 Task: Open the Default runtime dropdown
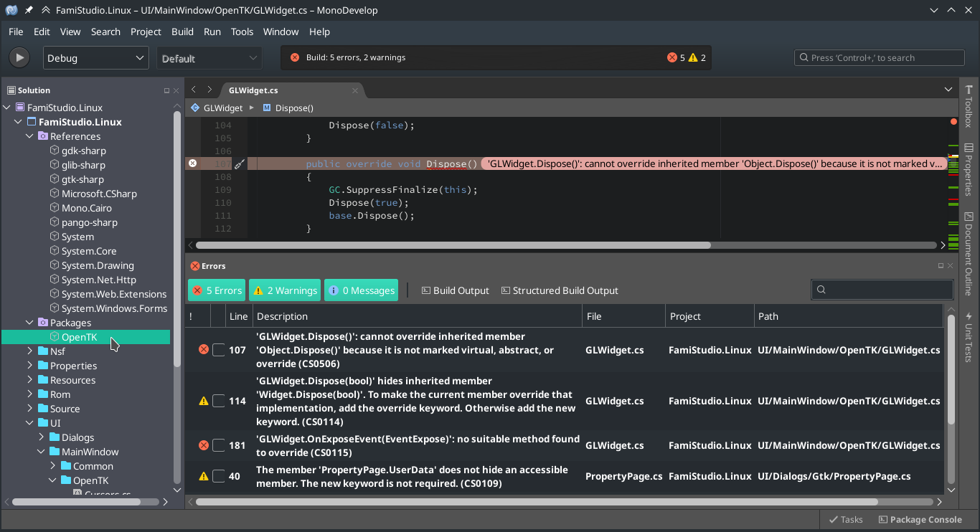[209, 58]
